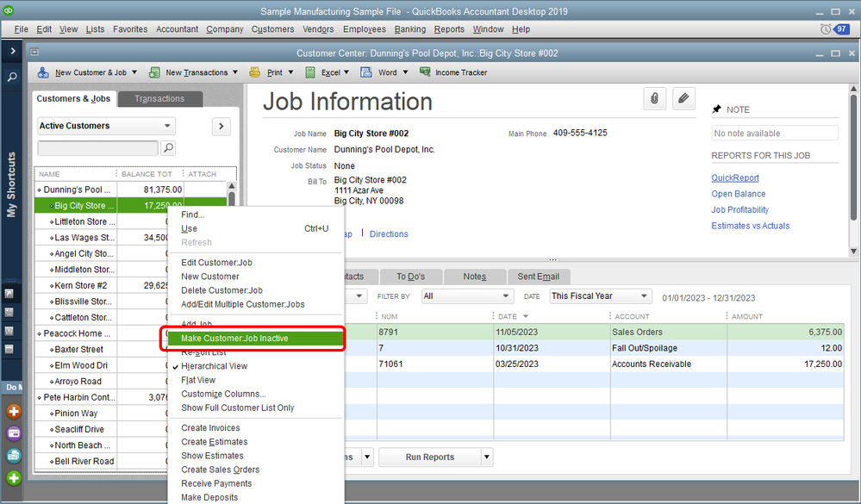Choose Edit Customer:Job in context menu

pos(216,263)
